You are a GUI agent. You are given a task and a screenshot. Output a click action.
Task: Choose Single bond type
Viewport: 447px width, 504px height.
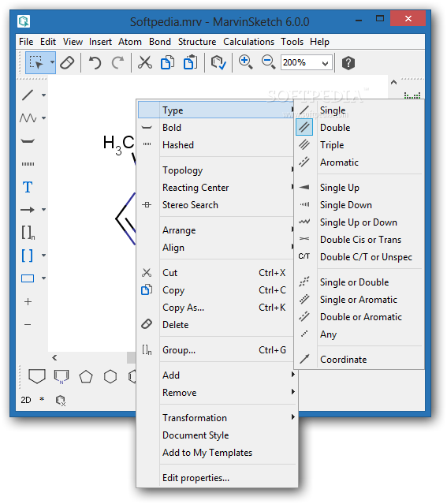359,110
